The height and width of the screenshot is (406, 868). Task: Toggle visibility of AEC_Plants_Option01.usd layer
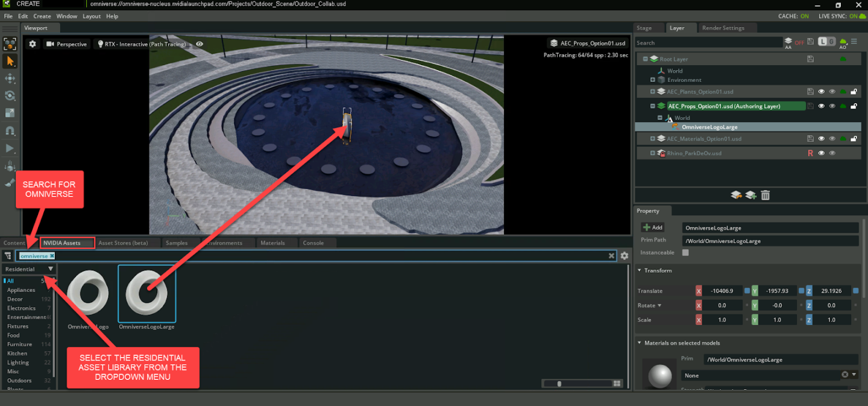(x=821, y=92)
